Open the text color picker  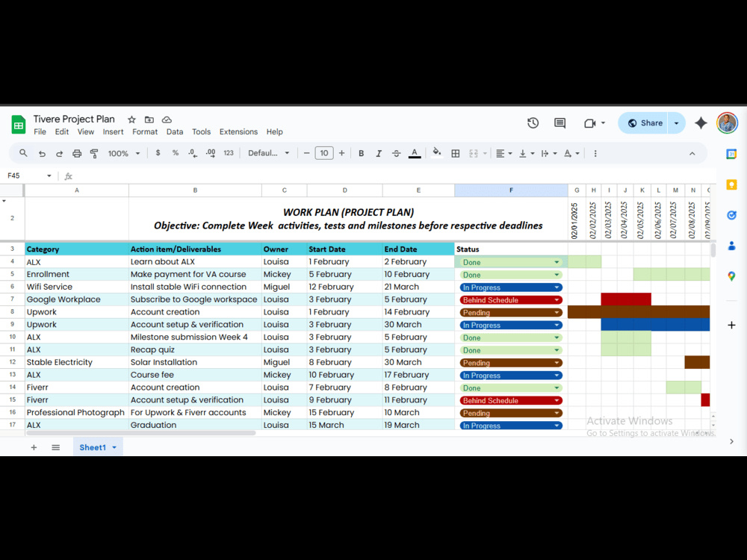pos(415,153)
